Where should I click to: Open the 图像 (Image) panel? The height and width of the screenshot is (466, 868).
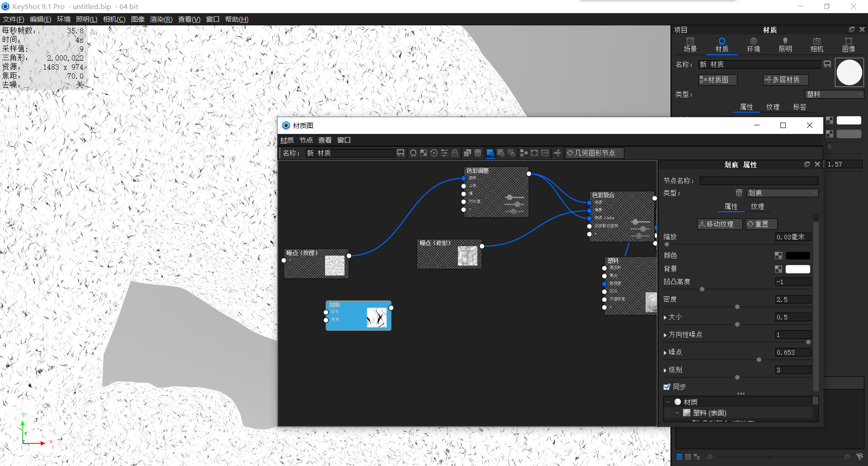(x=849, y=44)
